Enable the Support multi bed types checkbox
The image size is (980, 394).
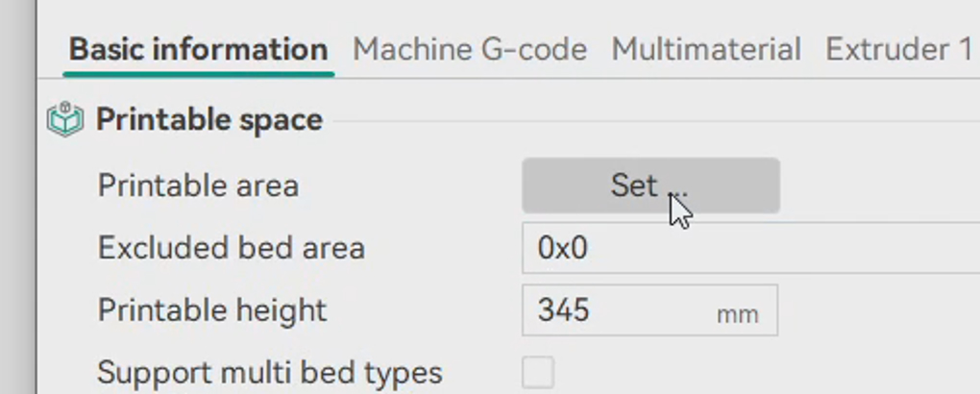[538, 372]
